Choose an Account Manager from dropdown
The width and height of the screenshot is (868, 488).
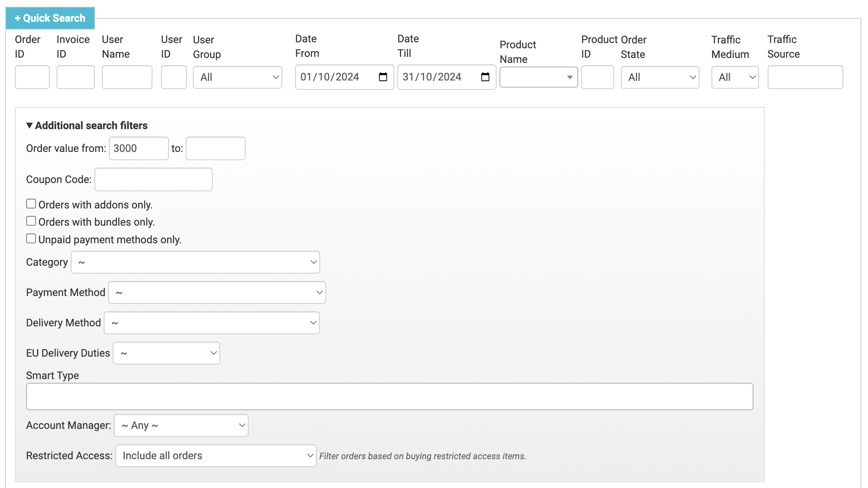pyautogui.click(x=181, y=426)
